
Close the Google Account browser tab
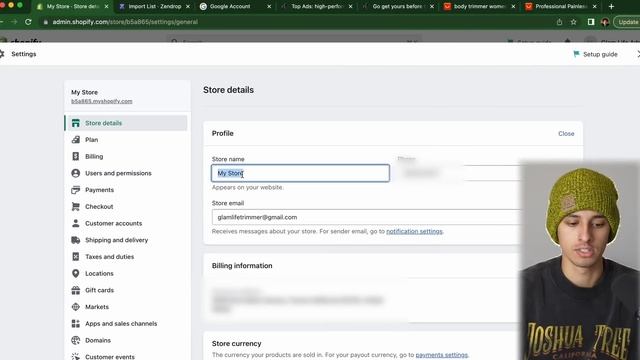[269, 7]
